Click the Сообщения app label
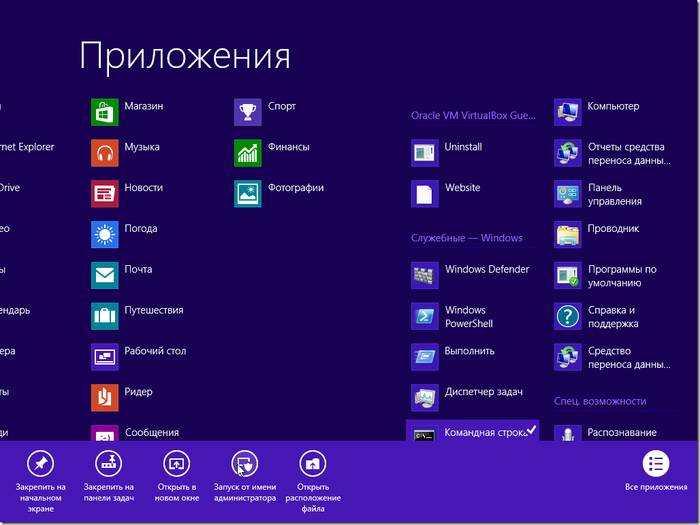The height and width of the screenshot is (525, 700). [152, 432]
